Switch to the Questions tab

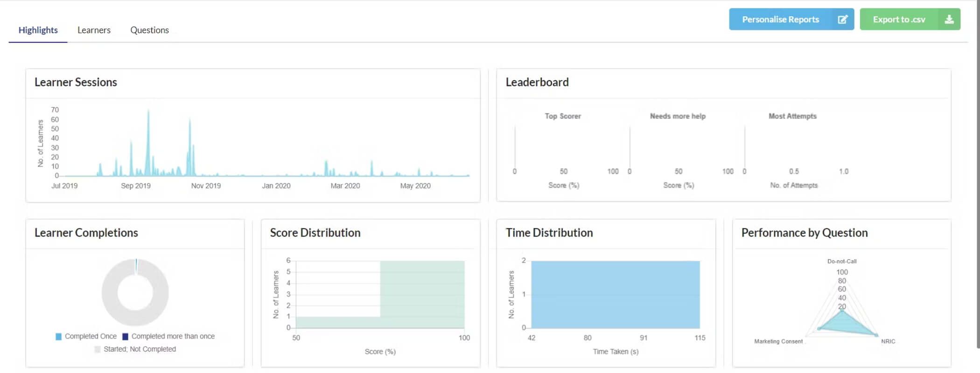click(149, 30)
